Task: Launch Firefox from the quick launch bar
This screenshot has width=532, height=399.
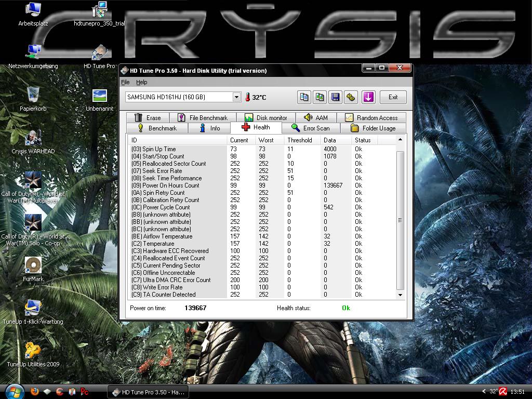Action: click(x=35, y=392)
